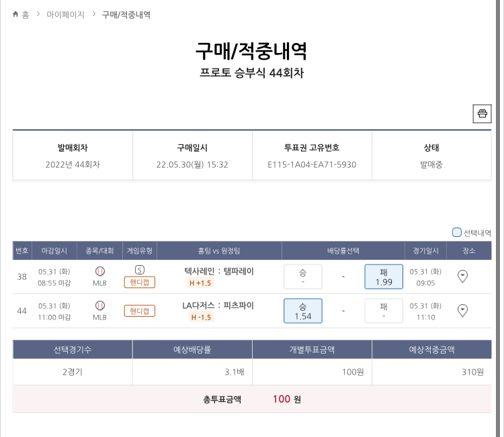Image resolution: width=504 pixels, height=437 pixels.
Task: Click the baseball icon in game 44 row
Action: pos(100,305)
